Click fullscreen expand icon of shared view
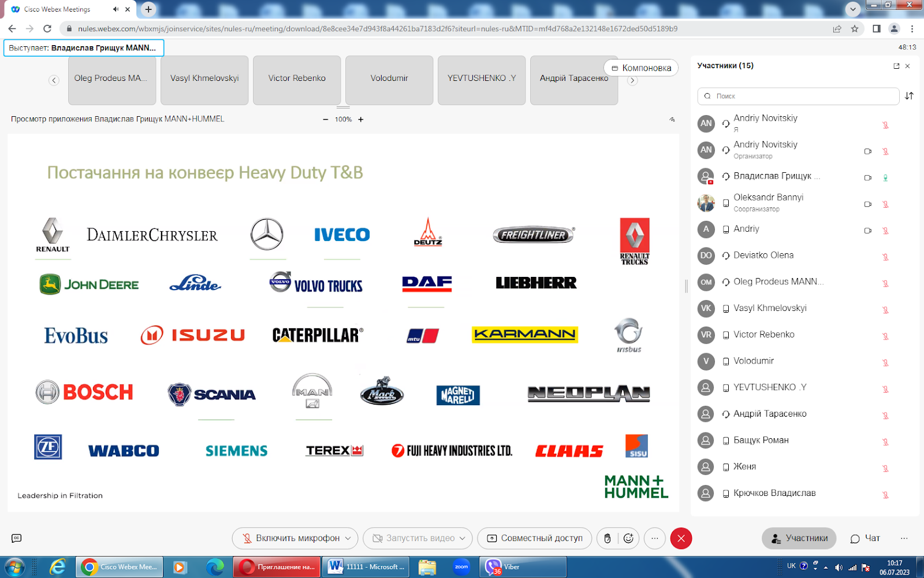This screenshot has width=924, height=578. 672,120
